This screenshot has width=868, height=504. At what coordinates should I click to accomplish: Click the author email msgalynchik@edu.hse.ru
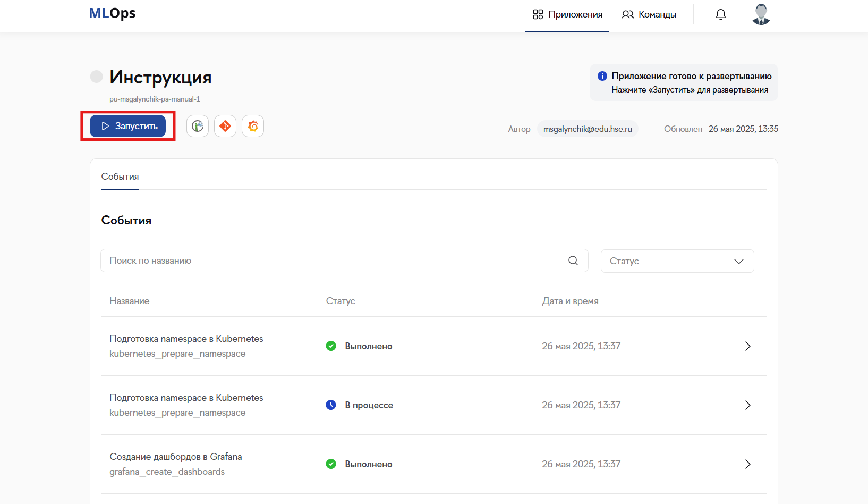click(588, 129)
